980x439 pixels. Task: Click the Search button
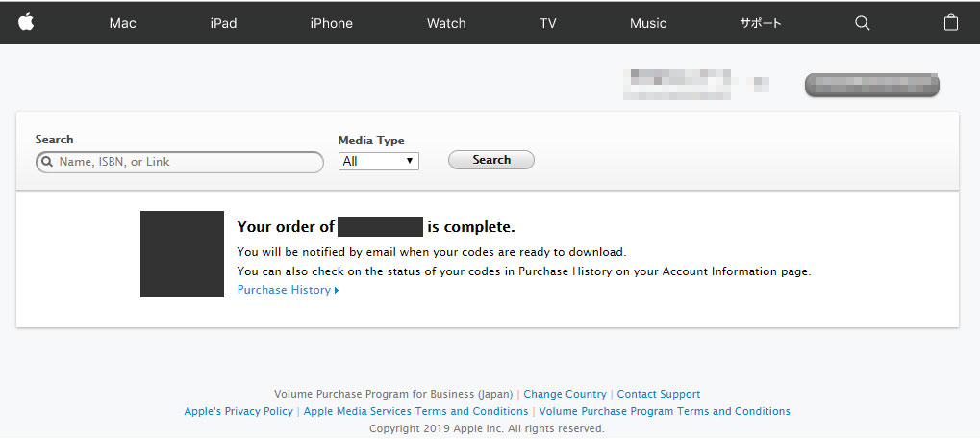click(x=491, y=160)
